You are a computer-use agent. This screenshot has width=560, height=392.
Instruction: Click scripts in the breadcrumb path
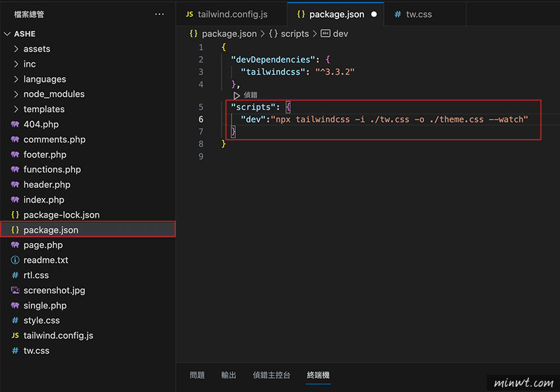[x=294, y=34]
